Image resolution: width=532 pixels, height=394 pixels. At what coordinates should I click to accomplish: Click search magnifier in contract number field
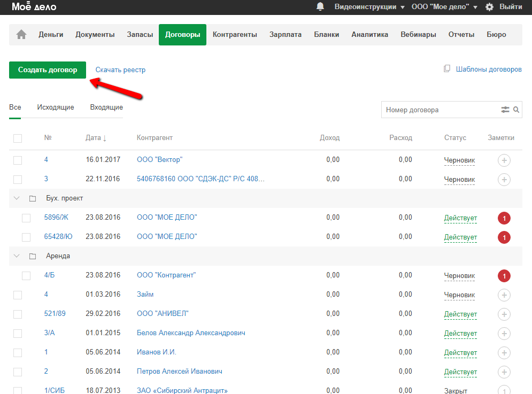[516, 110]
